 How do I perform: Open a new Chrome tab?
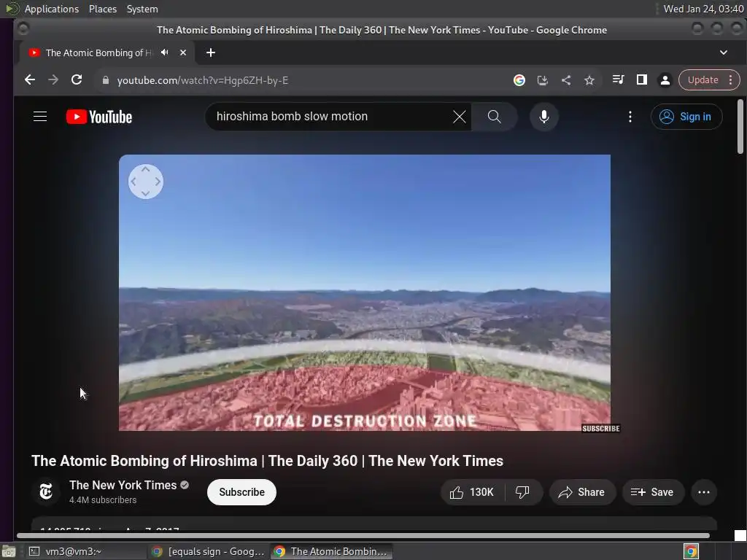pos(211,52)
